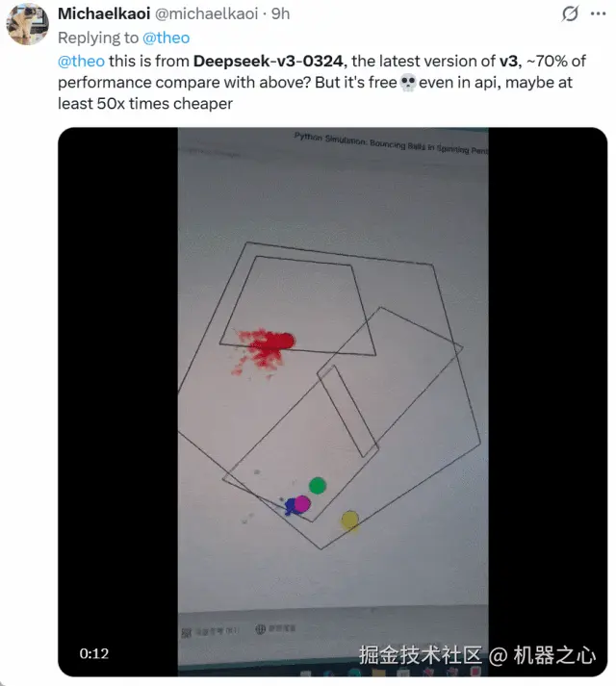This screenshot has height=686, width=616.
Task: Open @theo in the Replying to line
Action: (x=167, y=38)
